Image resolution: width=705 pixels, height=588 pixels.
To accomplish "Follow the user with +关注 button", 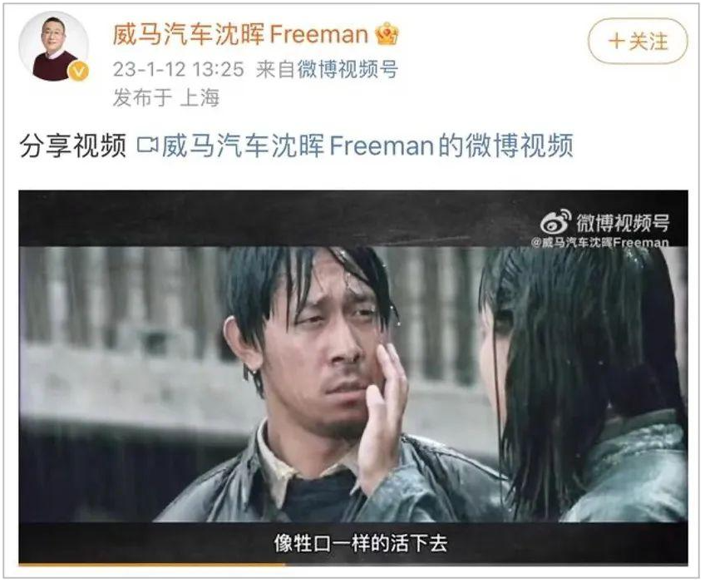I will point(638,41).
